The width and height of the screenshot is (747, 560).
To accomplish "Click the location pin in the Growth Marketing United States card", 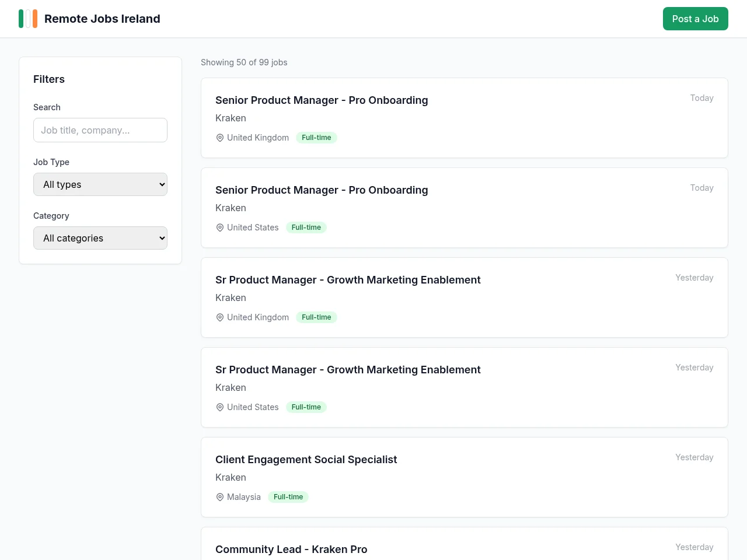I will (220, 407).
